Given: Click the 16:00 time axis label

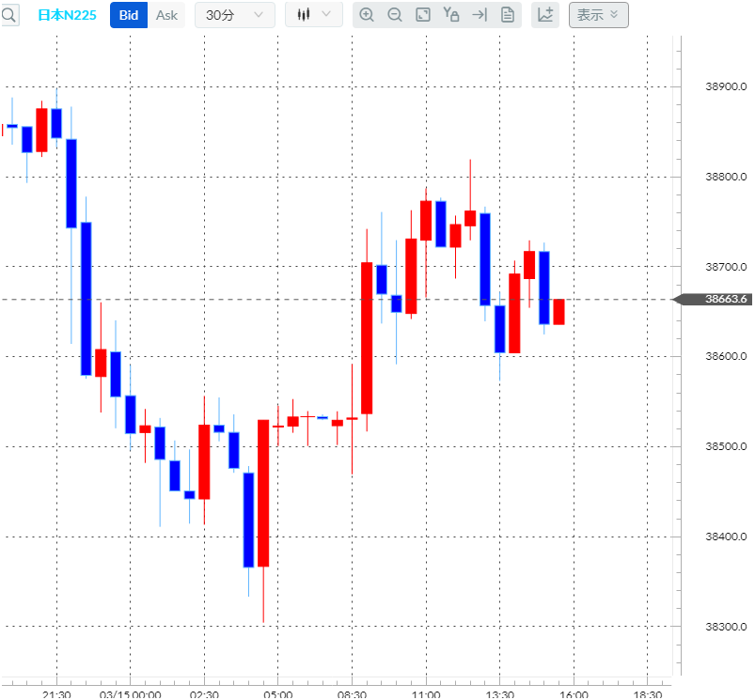Looking at the screenshot, I should (x=574, y=694).
